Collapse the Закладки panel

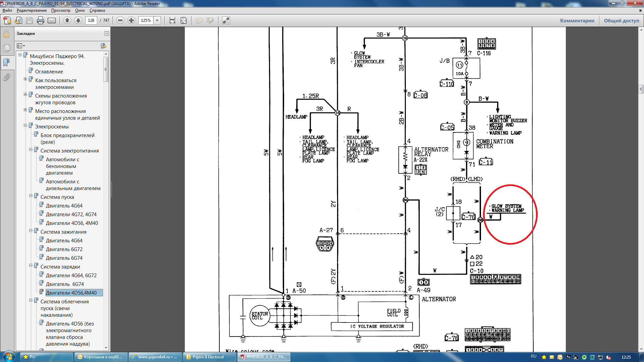tap(107, 34)
